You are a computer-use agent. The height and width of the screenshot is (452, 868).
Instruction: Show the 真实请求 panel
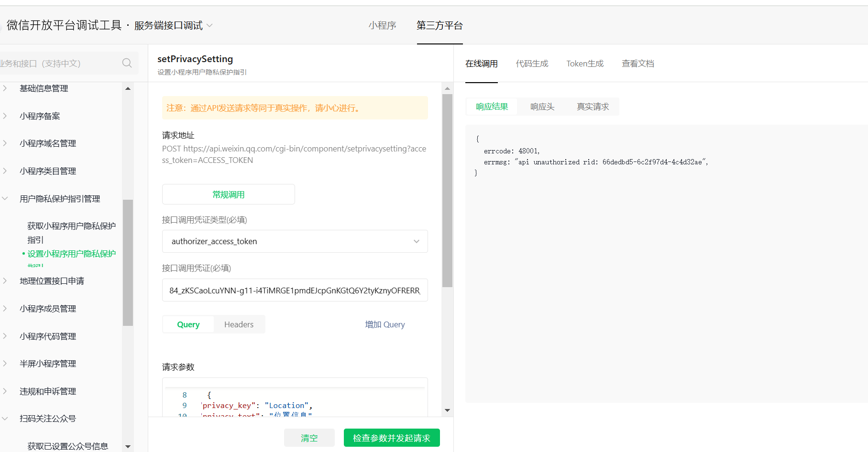coord(593,107)
